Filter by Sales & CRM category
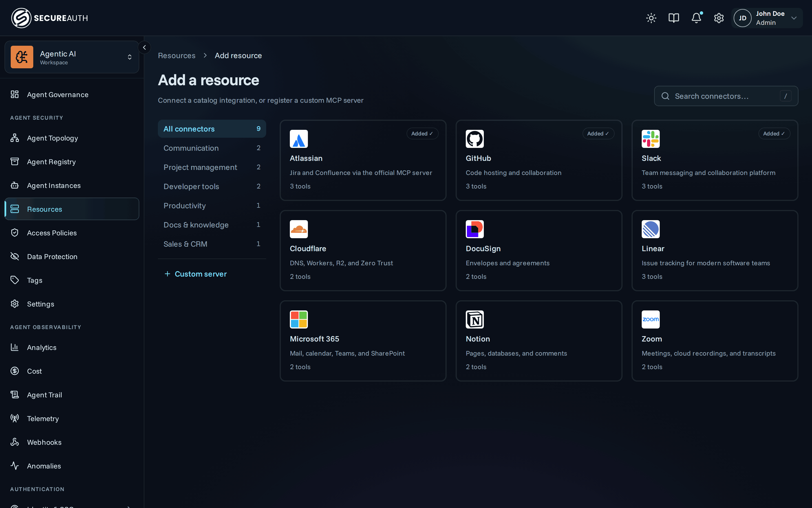This screenshot has width=812, height=508. (x=212, y=244)
